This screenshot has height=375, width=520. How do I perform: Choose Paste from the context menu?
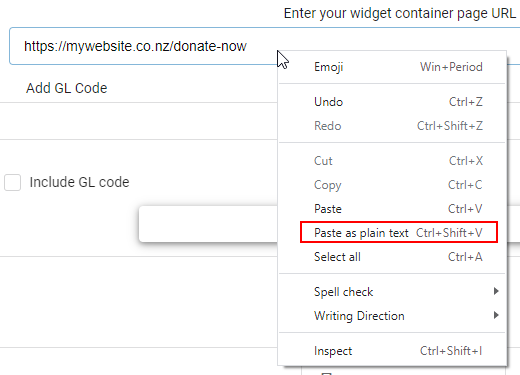pyautogui.click(x=392, y=209)
